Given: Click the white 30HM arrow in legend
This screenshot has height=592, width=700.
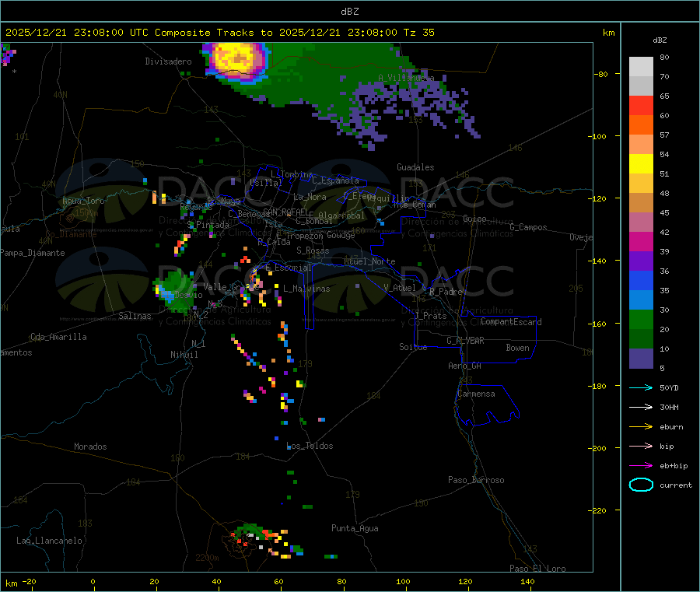Looking at the screenshot, I should click(x=641, y=407).
